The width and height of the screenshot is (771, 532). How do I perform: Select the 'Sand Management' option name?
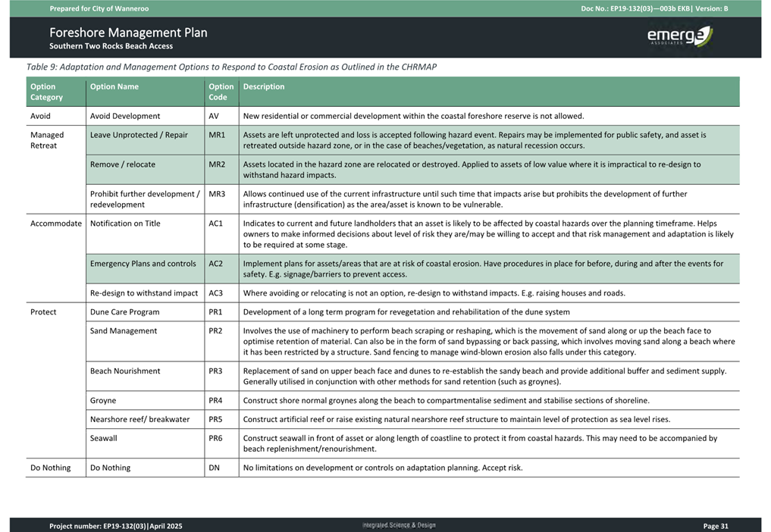pyautogui.click(x=124, y=331)
